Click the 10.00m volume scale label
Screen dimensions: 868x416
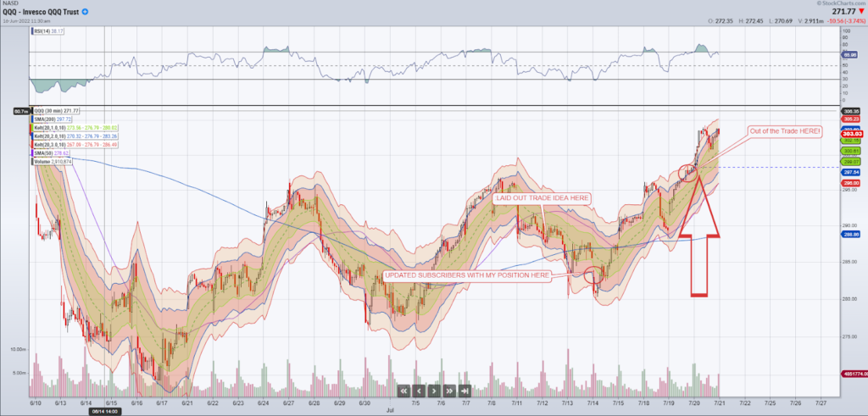coord(18,349)
